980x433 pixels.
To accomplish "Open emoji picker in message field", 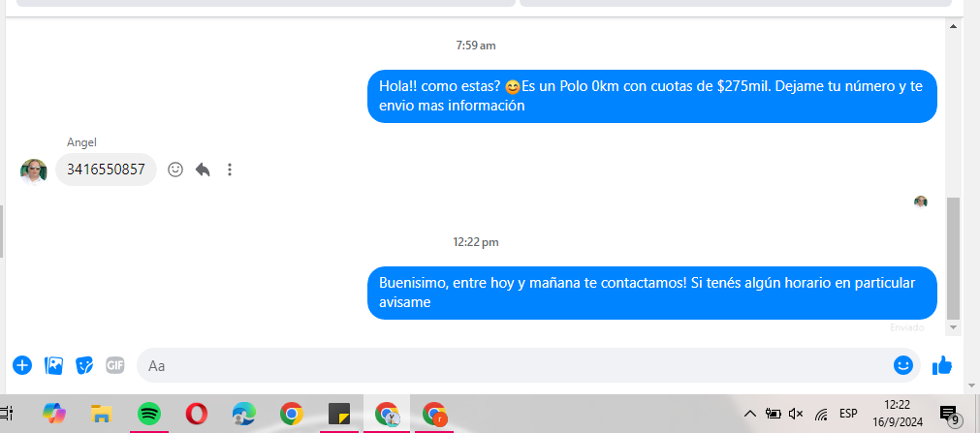I will [903, 365].
